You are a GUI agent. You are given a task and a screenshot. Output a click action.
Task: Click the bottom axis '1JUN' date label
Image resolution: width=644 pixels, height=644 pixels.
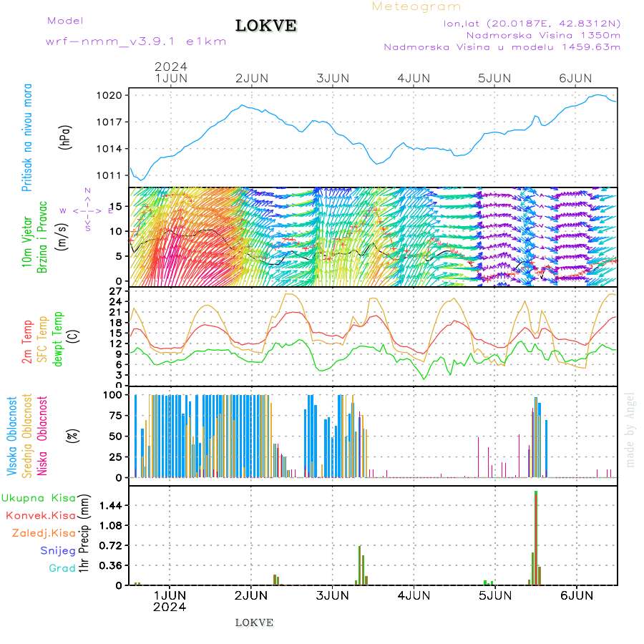(170, 595)
